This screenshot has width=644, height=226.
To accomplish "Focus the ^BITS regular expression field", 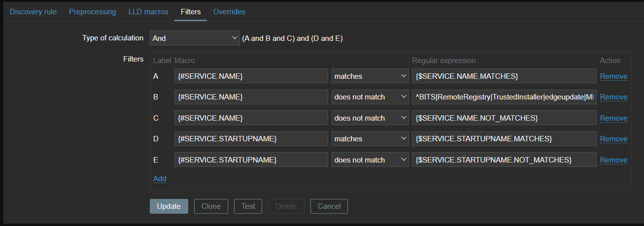I will (x=504, y=97).
